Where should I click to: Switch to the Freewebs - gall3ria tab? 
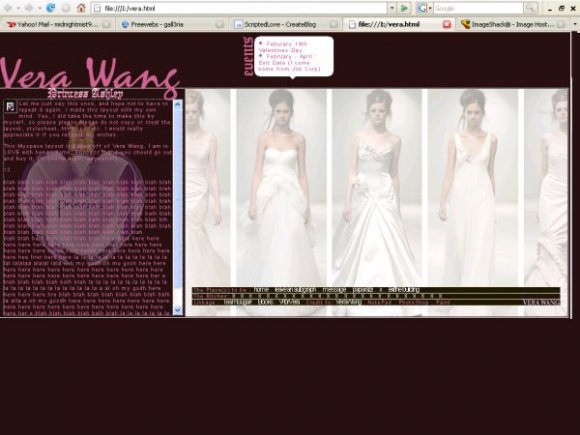[172, 24]
